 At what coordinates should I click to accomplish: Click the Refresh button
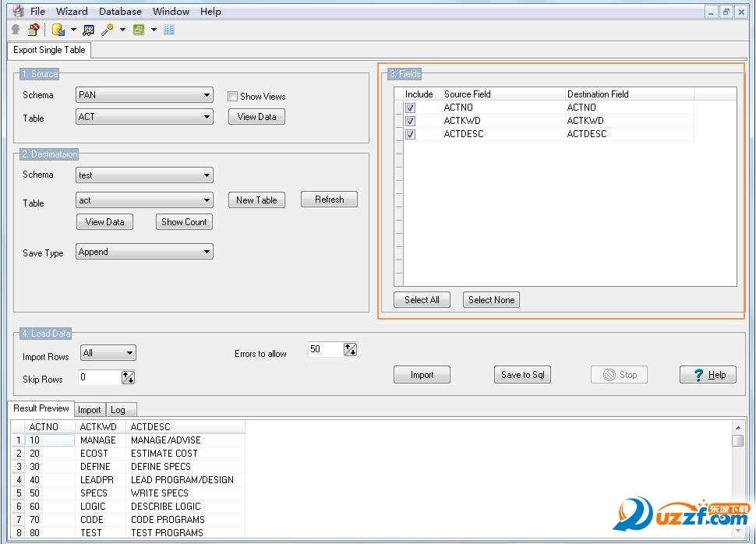tap(330, 200)
